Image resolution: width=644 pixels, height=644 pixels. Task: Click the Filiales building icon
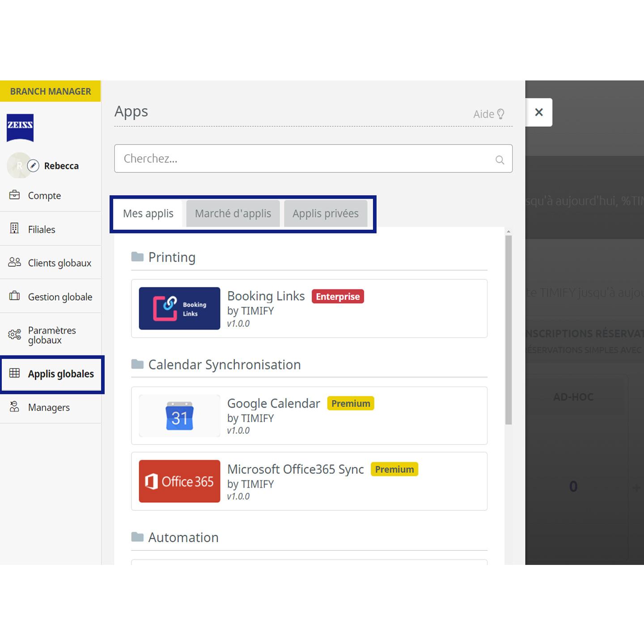14,229
